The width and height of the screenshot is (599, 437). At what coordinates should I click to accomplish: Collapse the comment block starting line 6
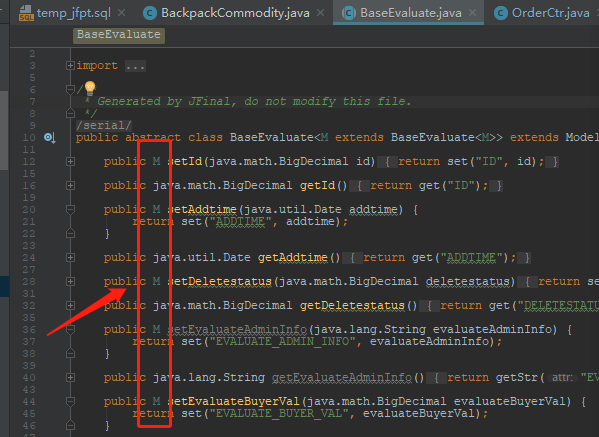70,90
